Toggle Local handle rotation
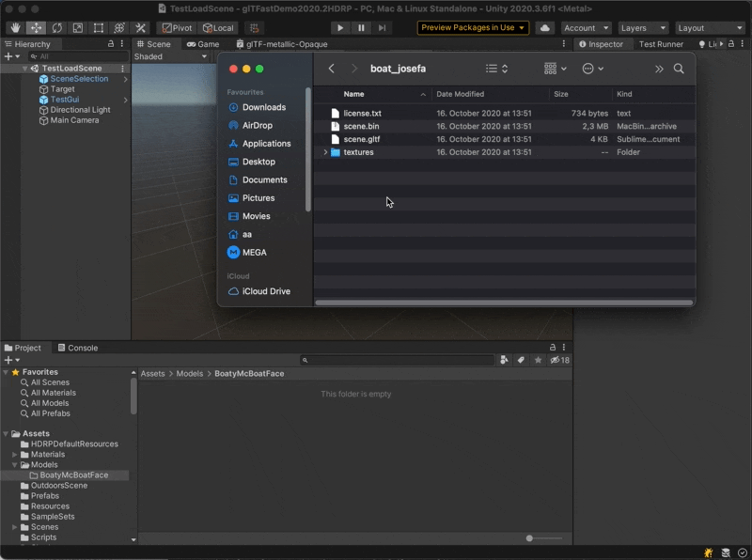752x560 pixels. point(218,28)
